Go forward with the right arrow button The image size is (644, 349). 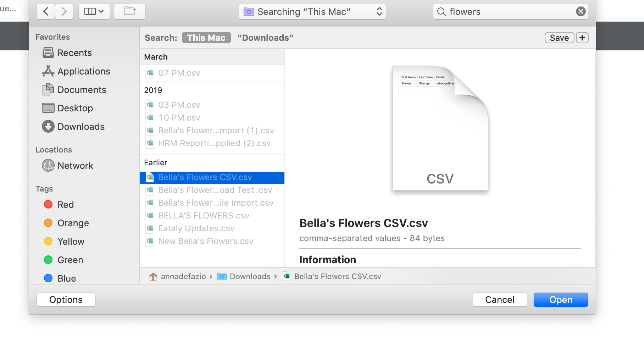[x=64, y=12]
